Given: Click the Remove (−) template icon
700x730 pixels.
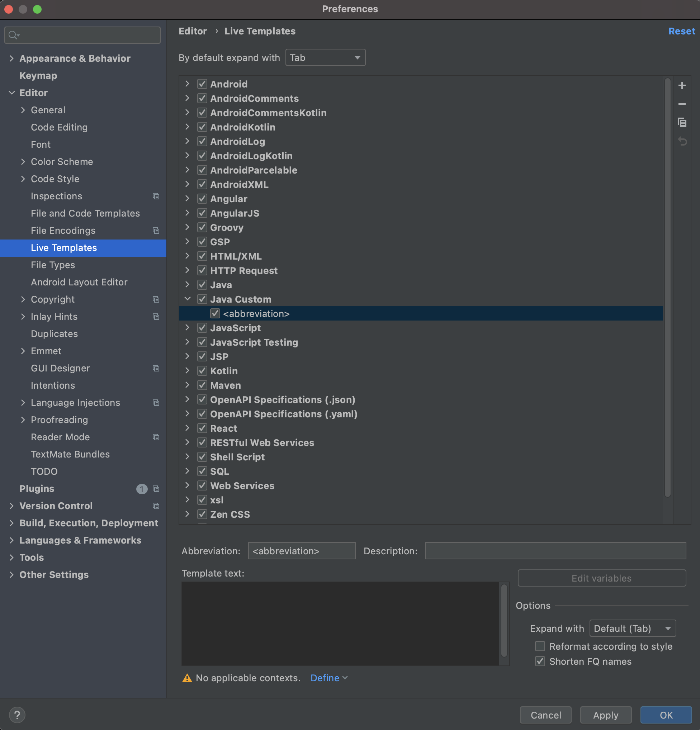Looking at the screenshot, I should [682, 104].
